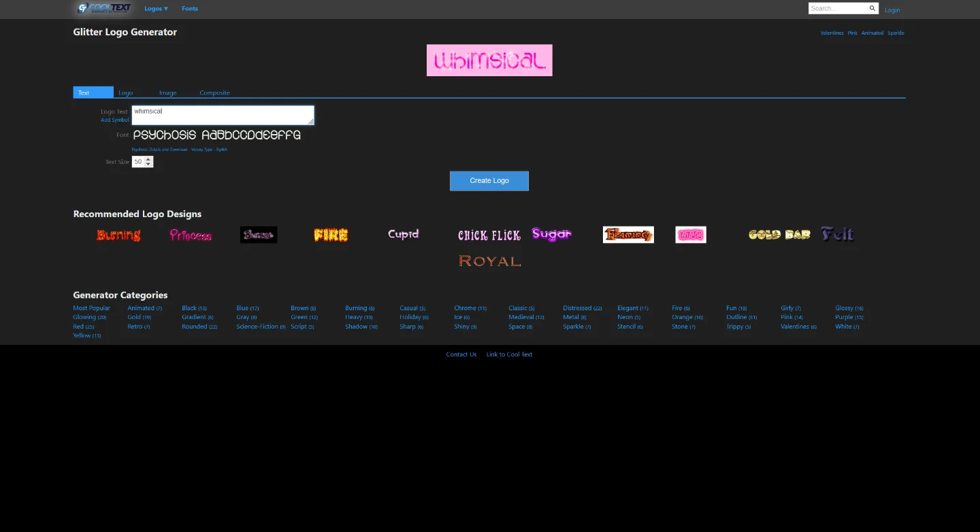Image resolution: width=980 pixels, height=532 pixels.
Task: Open the Most Popular category
Action: tap(92, 308)
